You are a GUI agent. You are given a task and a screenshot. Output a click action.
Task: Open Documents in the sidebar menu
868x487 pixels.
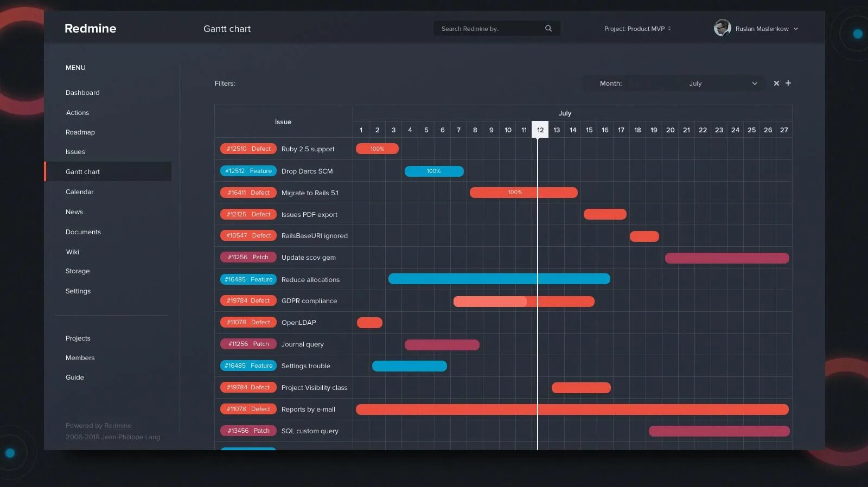pyautogui.click(x=83, y=232)
